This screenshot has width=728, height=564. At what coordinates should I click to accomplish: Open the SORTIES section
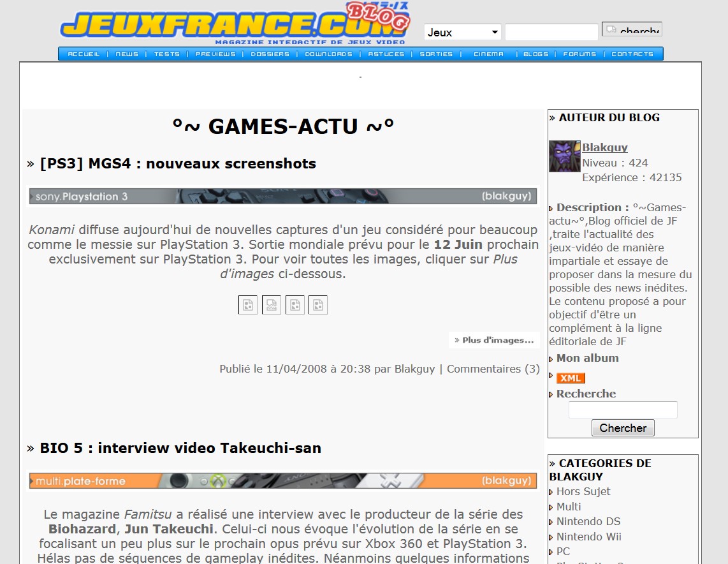(x=436, y=54)
